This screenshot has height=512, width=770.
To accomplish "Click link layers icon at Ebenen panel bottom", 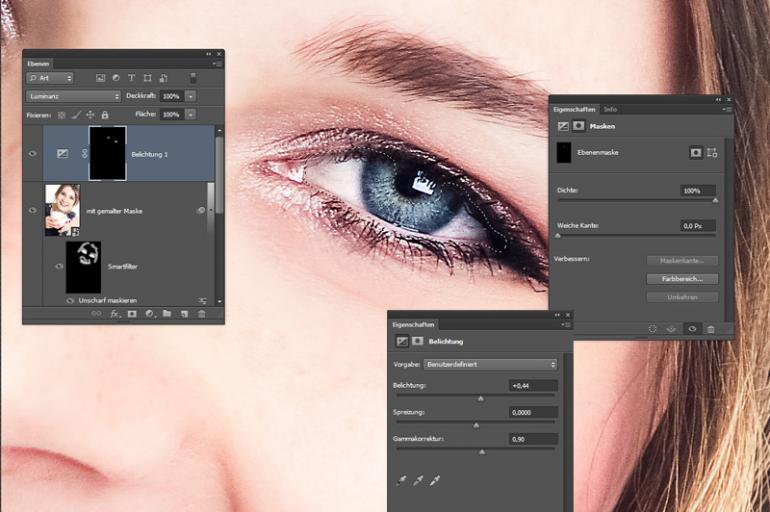I will 96,314.
